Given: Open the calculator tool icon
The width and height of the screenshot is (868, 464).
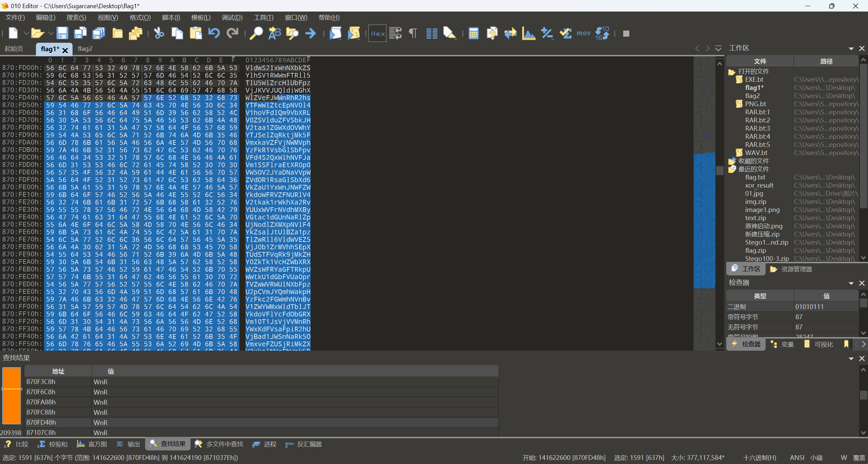Looking at the screenshot, I should point(473,33).
